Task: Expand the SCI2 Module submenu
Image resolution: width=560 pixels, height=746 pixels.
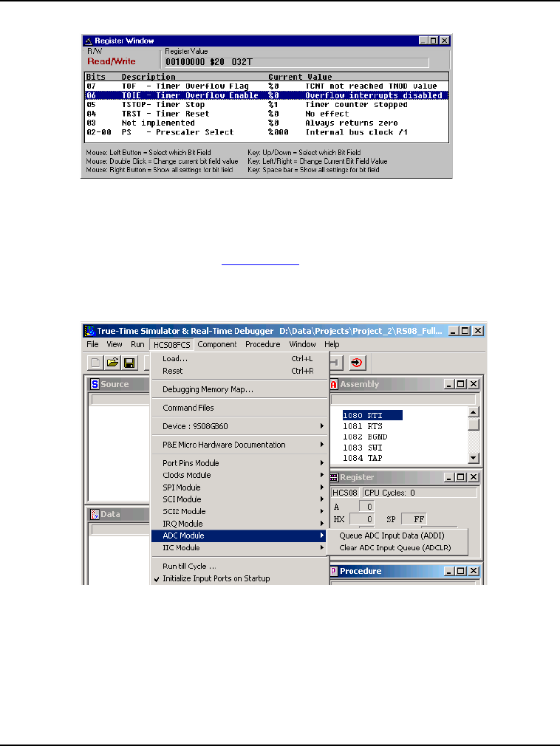Action: (x=240, y=511)
